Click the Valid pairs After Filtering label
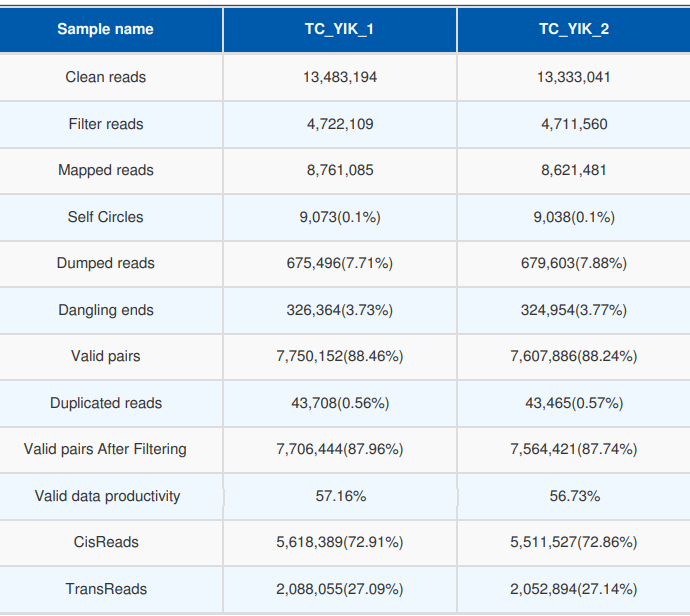The width and height of the screenshot is (690, 616). [105, 449]
